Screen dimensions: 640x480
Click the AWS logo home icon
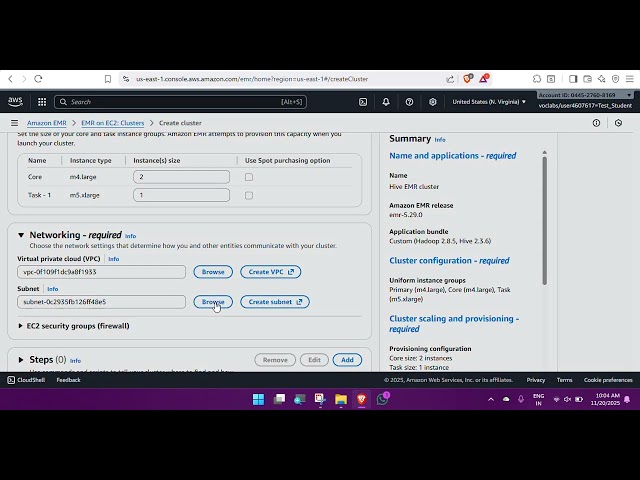point(16,102)
